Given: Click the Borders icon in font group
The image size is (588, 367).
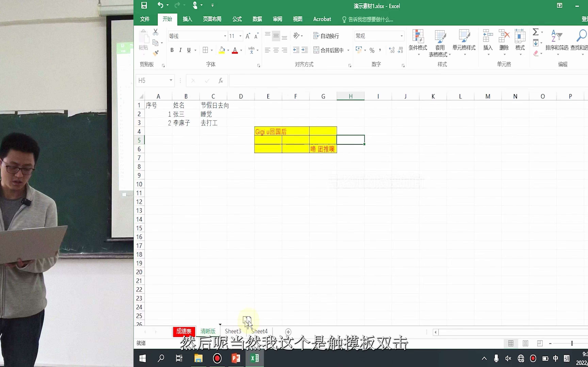Looking at the screenshot, I should tap(205, 50).
